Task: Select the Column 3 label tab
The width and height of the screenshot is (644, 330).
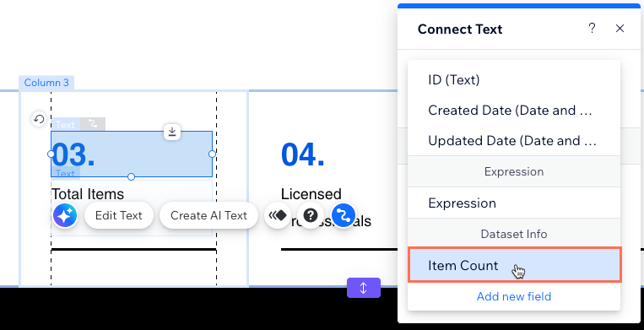Action: pyautogui.click(x=46, y=83)
